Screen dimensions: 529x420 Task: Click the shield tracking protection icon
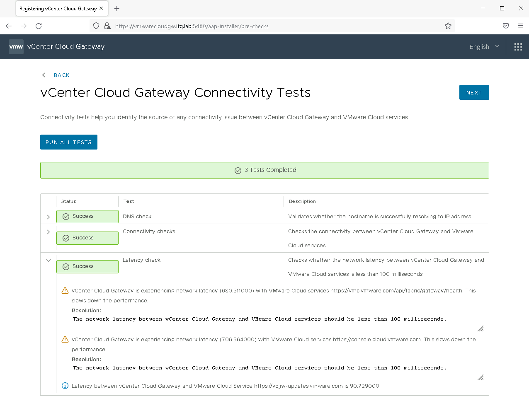point(96,26)
